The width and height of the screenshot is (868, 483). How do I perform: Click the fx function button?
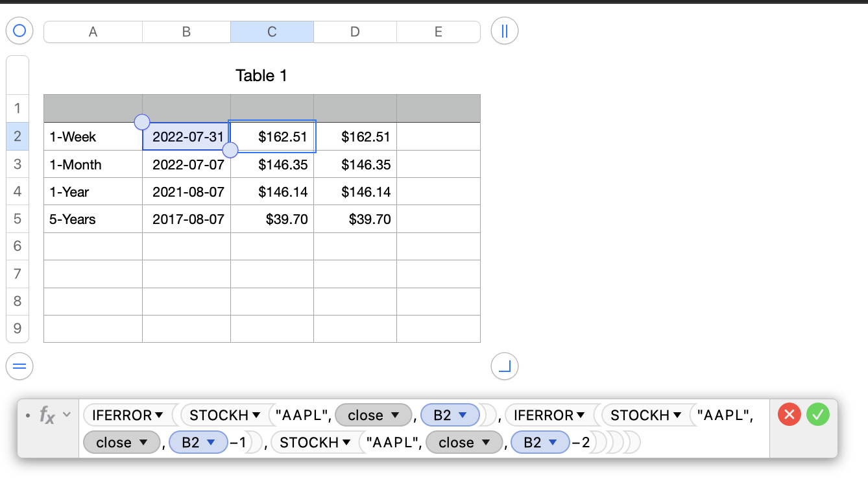[x=47, y=415]
